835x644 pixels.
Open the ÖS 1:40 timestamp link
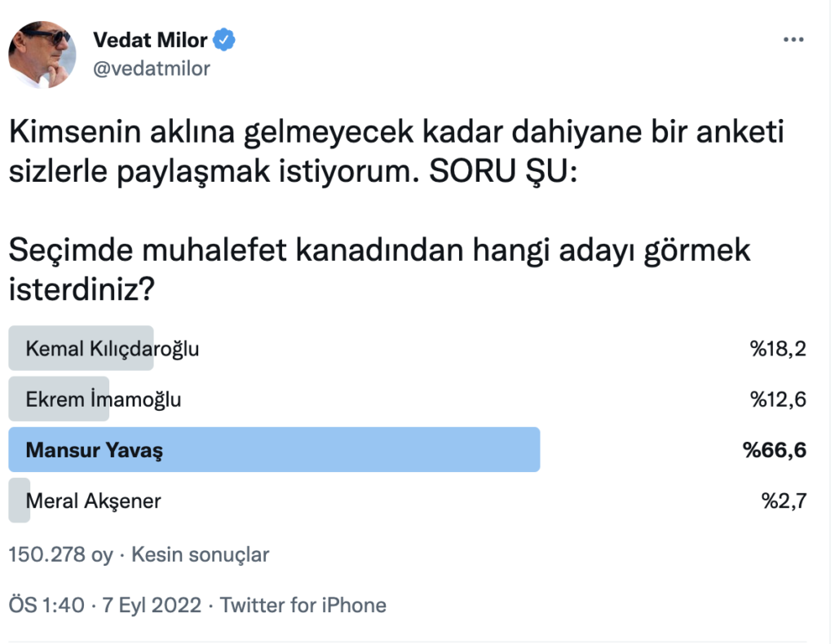point(46,606)
